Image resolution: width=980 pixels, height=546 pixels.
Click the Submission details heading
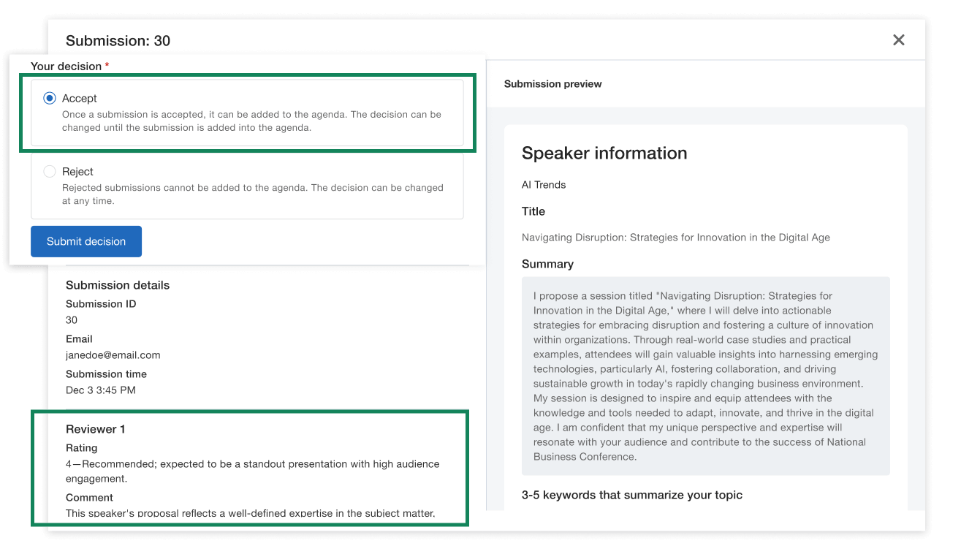coord(118,285)
